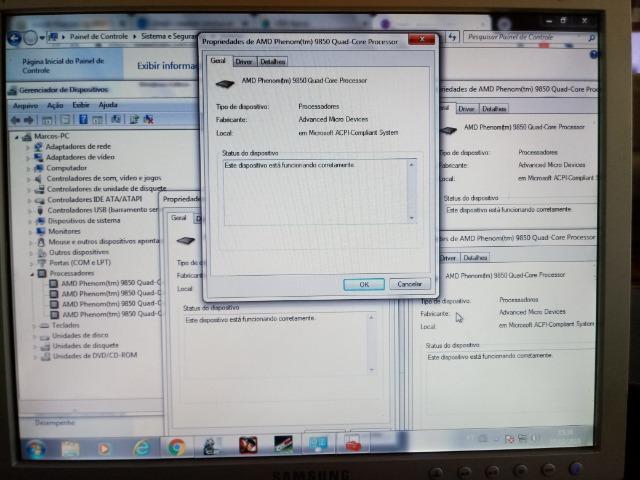Viewport: 640px width, 480px height.
Task: Expand Unidades de disco node
Action: (34, 336)
